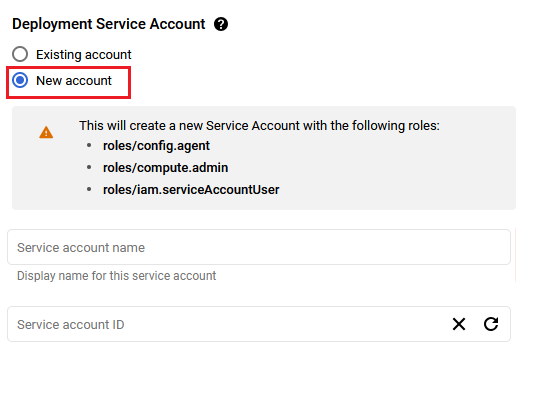Click the bullet before roles/iam.serviceAccountUser
This screenshot has height=411, width=544.
tap(89, 189)
